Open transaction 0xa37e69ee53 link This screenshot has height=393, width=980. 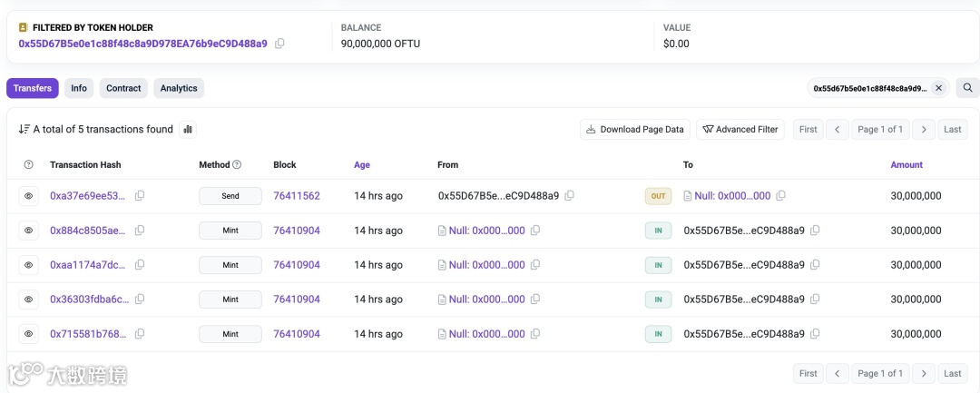(87, 195)
